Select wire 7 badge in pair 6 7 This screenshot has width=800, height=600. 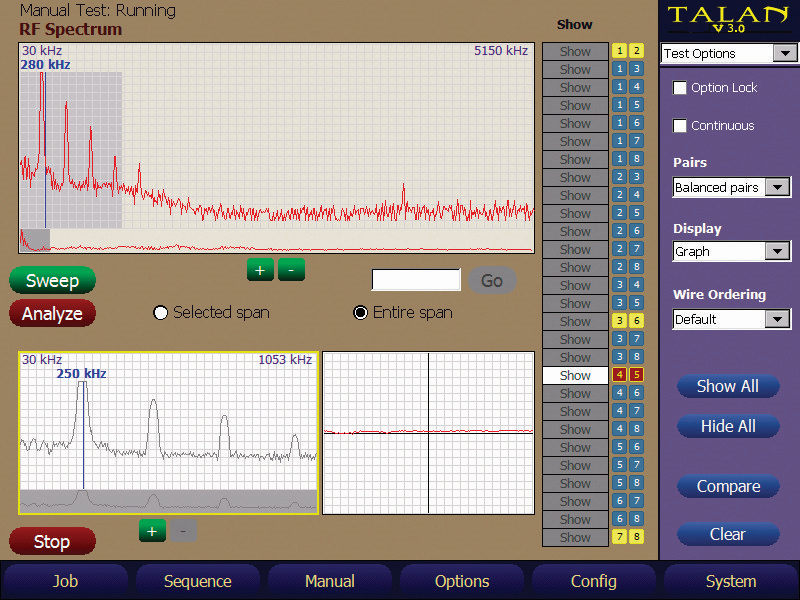pos(637,501)
